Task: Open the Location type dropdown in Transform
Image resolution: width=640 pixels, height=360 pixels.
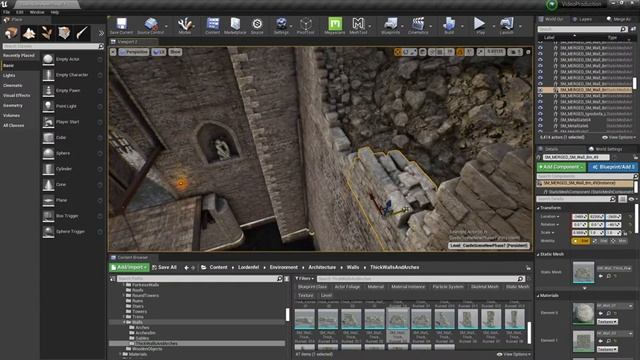Action: click(550, 217)
